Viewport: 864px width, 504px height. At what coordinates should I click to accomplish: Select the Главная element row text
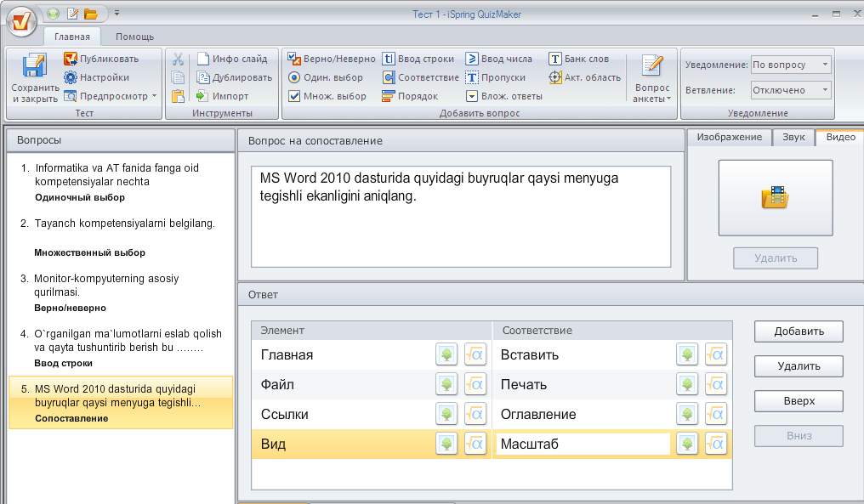(287, 355)
